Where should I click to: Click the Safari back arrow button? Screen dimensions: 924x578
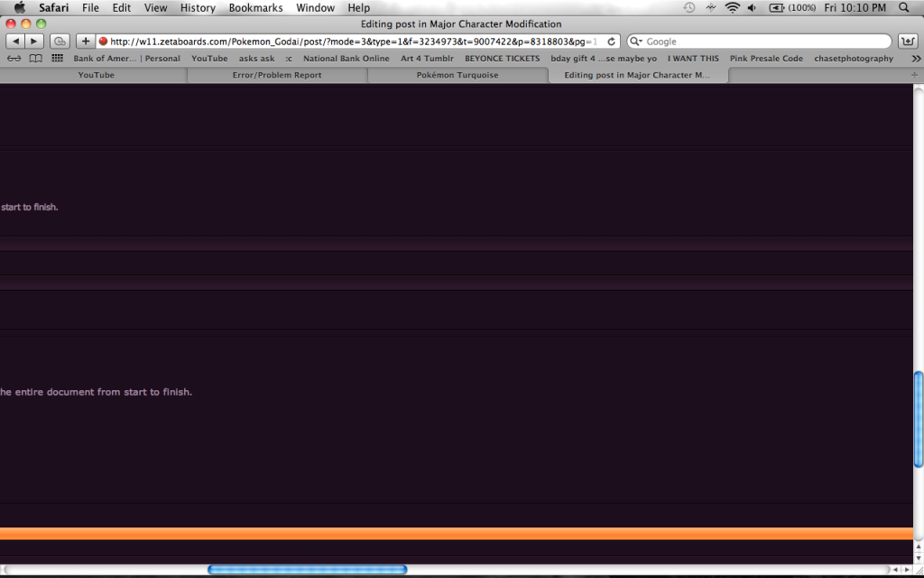[x=16, y=42]
